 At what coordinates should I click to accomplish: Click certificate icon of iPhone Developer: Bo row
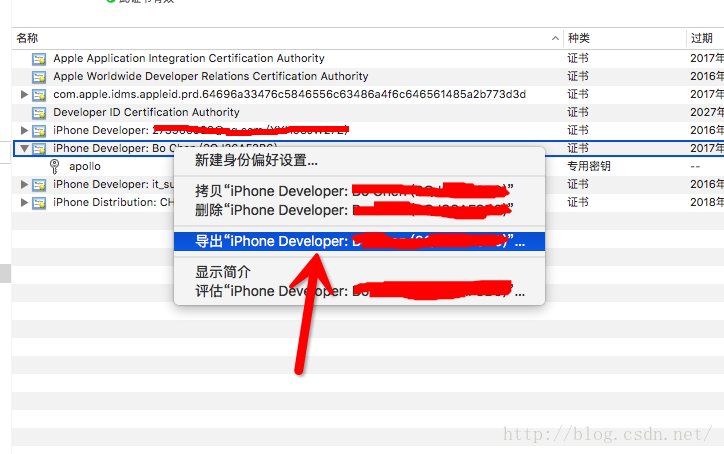tap(39, 149)
